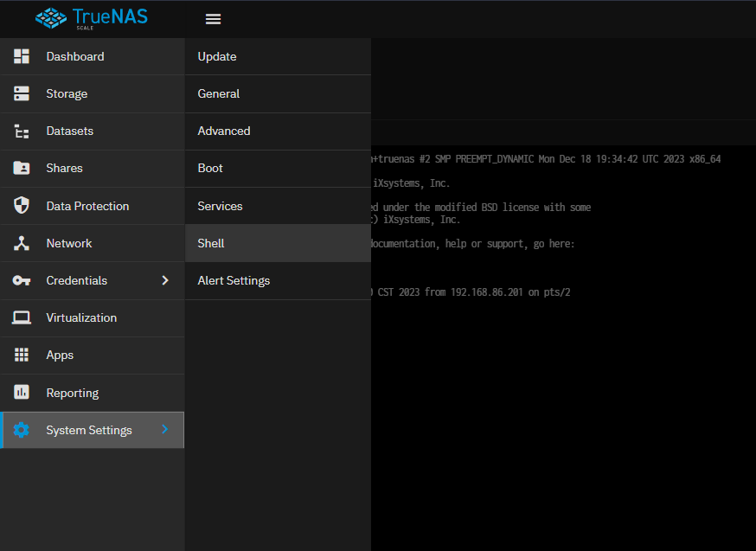Click the Network nodes icon
The image size is (756, 551).
point(22,243)
